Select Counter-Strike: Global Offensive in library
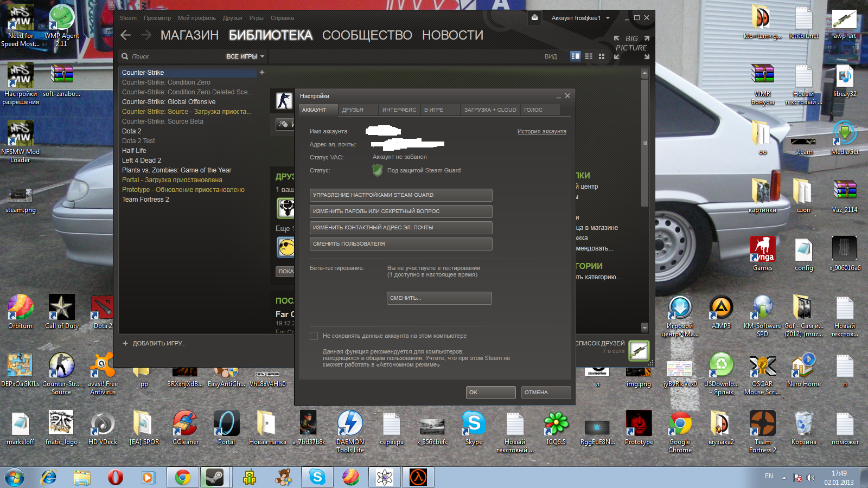The image size is (868, 488). pos(169,102)
